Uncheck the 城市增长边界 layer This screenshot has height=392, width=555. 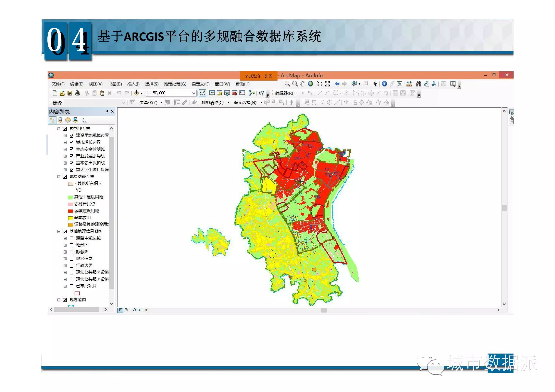click(x=71, y=143)
